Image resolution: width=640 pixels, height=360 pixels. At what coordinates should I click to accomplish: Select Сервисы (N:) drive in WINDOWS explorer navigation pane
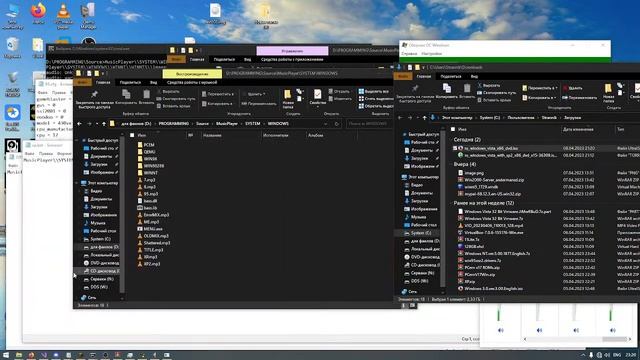click(x=99, y=279)
